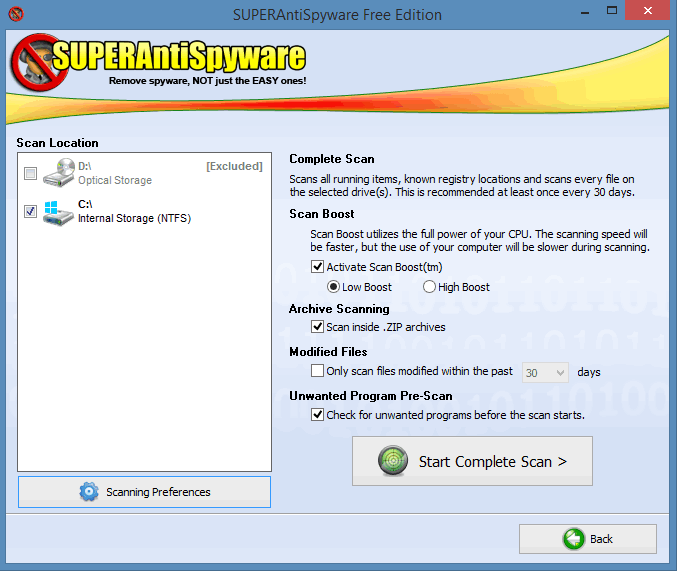Disable Activate Scan Boost checkbox

click(x=318, y=267)
